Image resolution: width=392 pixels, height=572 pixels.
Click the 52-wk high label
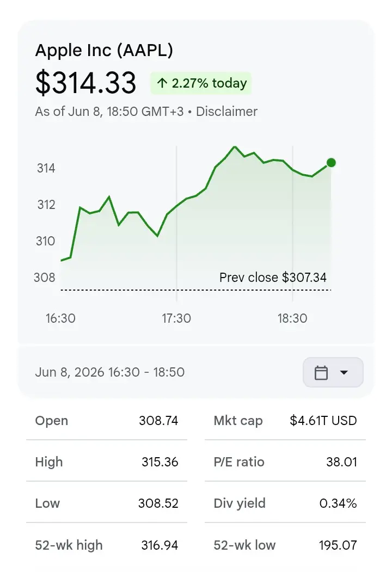click(x=69, y=545)
